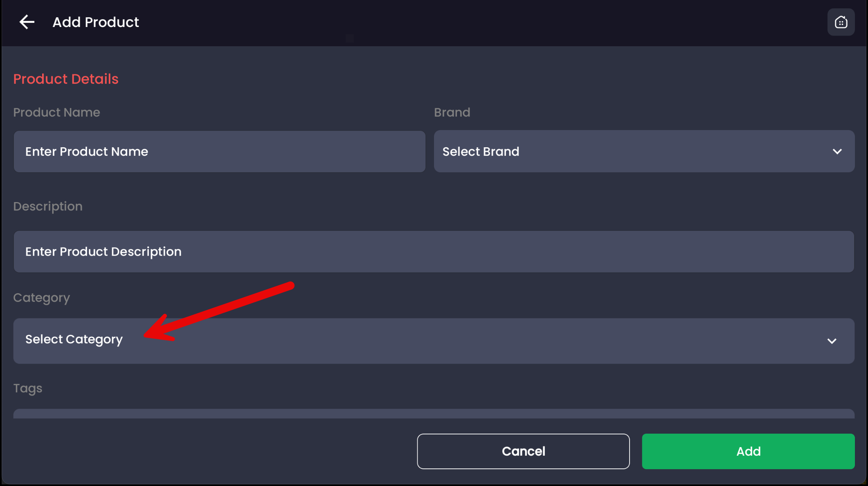
Task: Click the green Add button
Action: pyautogui.click(x=748, y=451)
